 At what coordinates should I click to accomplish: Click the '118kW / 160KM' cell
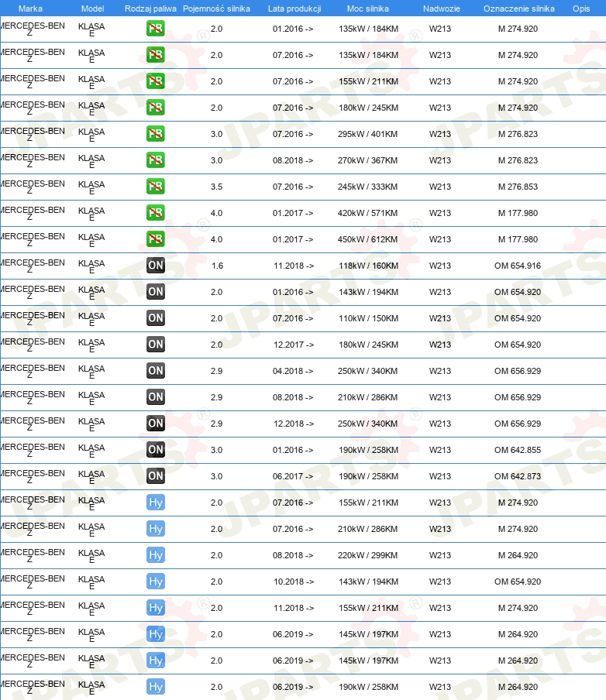368,266
